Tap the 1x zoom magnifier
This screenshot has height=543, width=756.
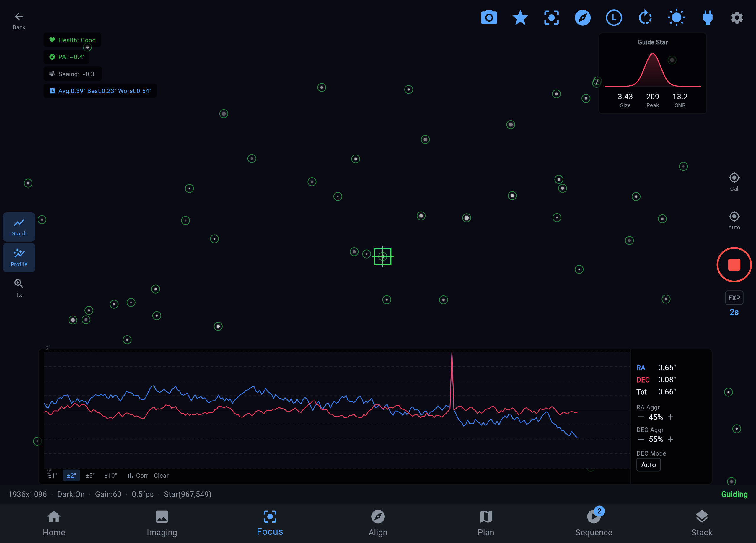(x=19, y=288)
